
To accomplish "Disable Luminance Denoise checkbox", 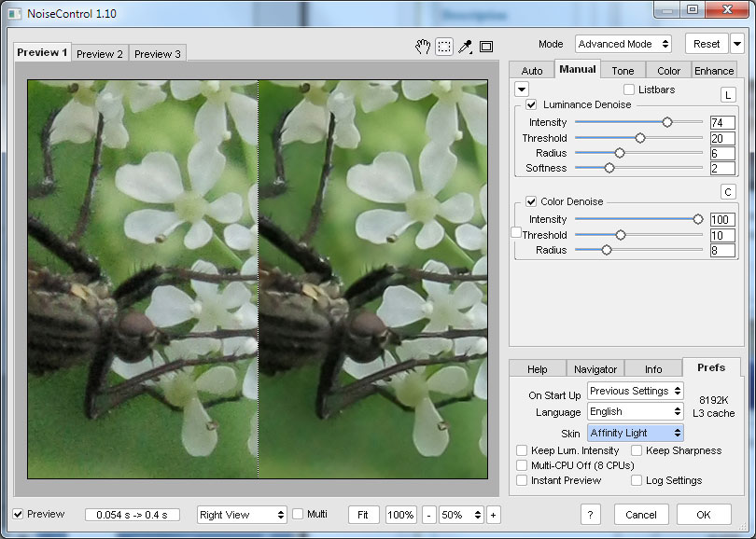I will point(531,104).
